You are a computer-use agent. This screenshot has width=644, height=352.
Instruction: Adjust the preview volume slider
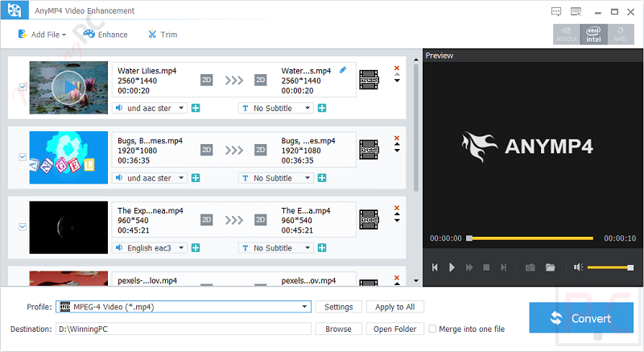610,267
